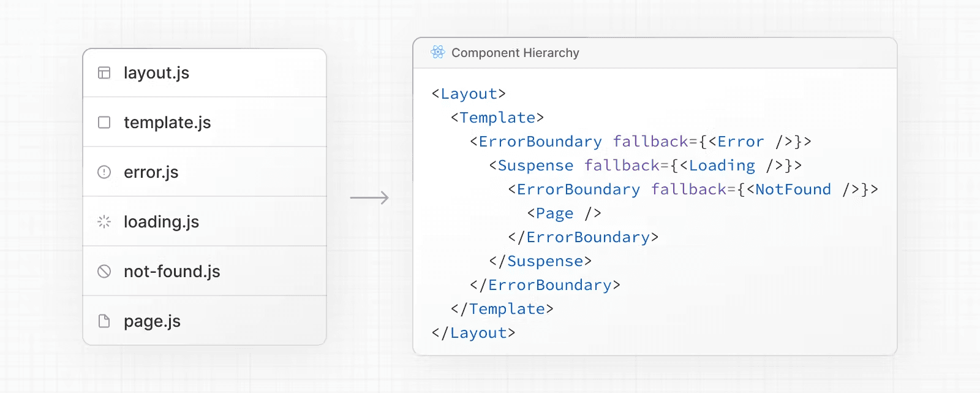The image size is (980, 393).
Task: Click the React logo in Component Hierarchy header
Action: click(437, 53)
